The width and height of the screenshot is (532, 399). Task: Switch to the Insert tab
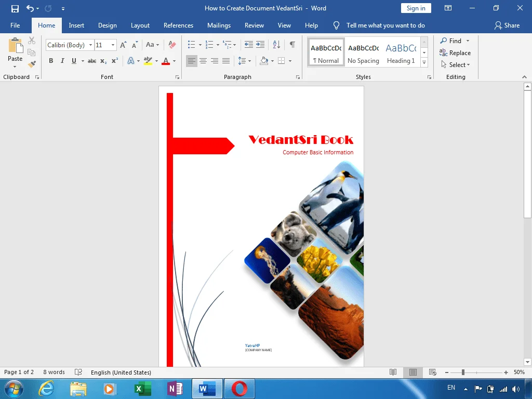tap(76, 25)
